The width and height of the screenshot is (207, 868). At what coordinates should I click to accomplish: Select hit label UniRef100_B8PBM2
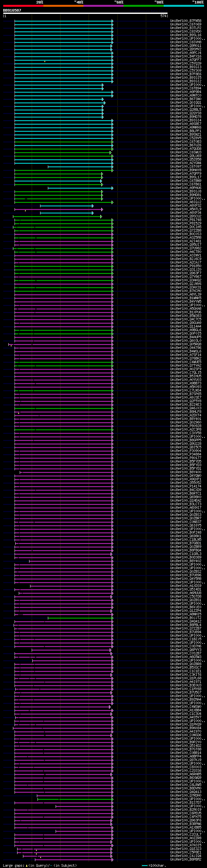[186, 859]
